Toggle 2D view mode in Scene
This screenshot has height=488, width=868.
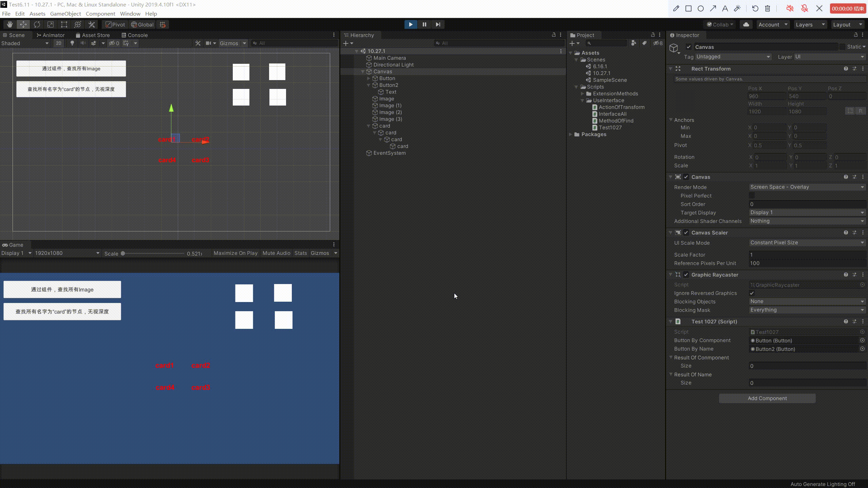click(x=59, y=43)
